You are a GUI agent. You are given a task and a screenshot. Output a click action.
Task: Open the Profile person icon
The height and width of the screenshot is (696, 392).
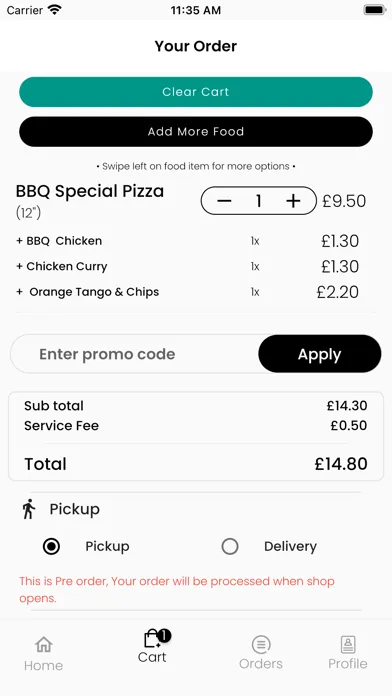[348, 645]
